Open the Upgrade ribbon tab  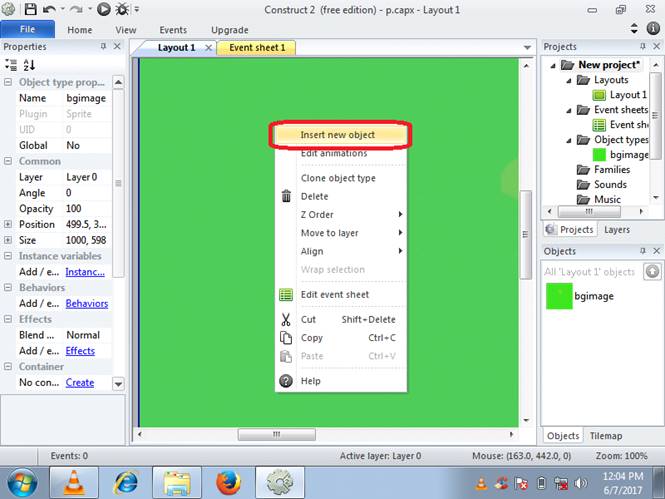pos(229,30)
